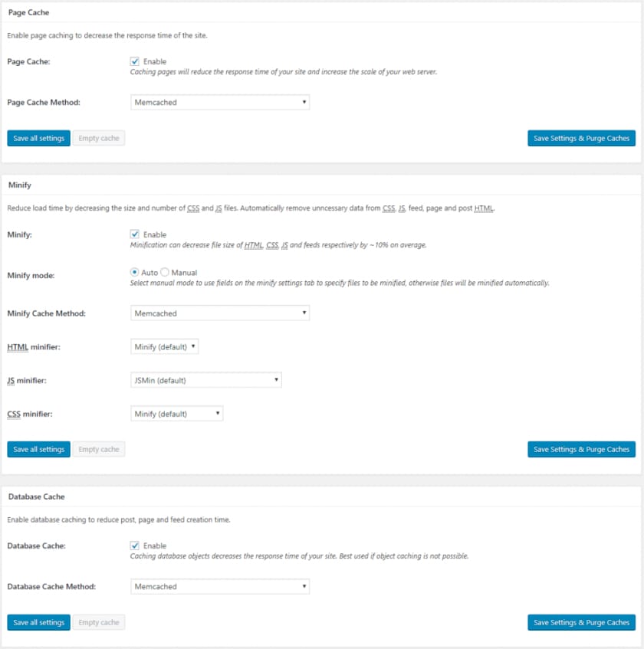The height and width of the screenshot is (649, 644).
Task: Open the Page Cache Method dropdown
Action: 220,102
